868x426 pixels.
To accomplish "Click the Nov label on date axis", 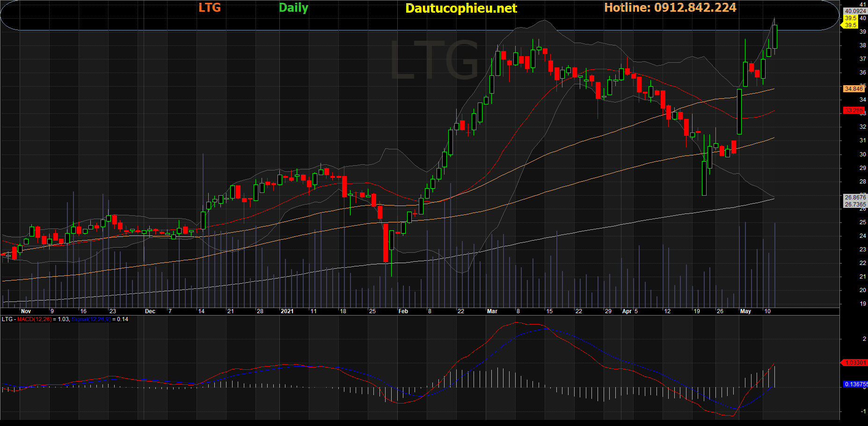I will pos(26,311).
